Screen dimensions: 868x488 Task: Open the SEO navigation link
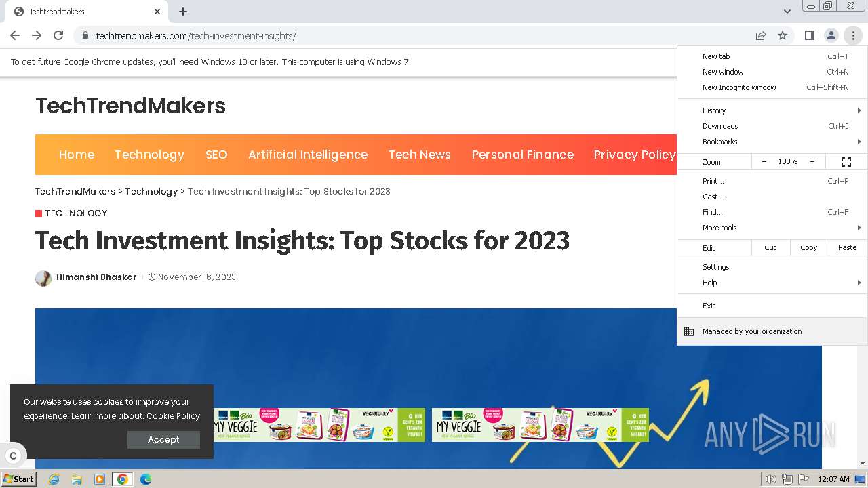point(216,155)
